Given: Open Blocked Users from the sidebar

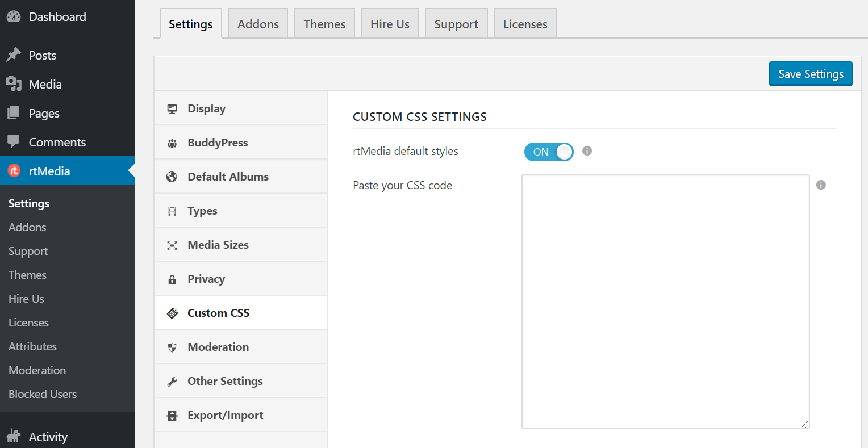Looking at the screenshot, I should point(43,394).
